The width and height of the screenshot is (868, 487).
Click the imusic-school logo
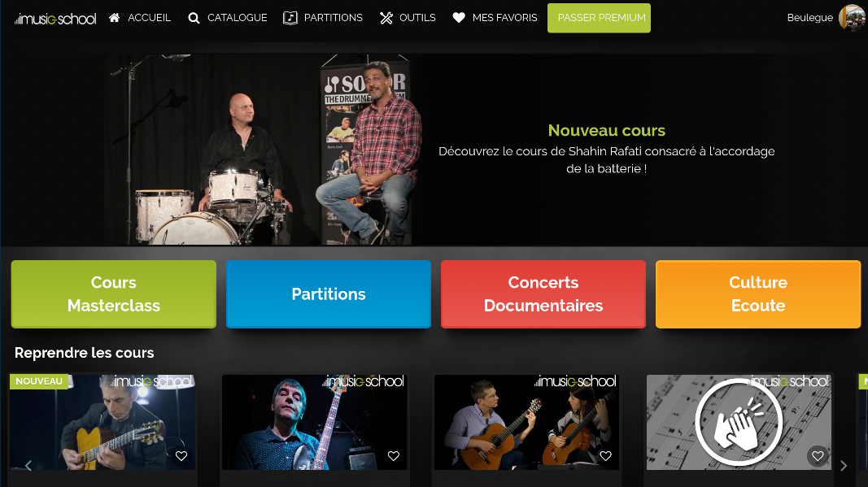coord(55,18)
